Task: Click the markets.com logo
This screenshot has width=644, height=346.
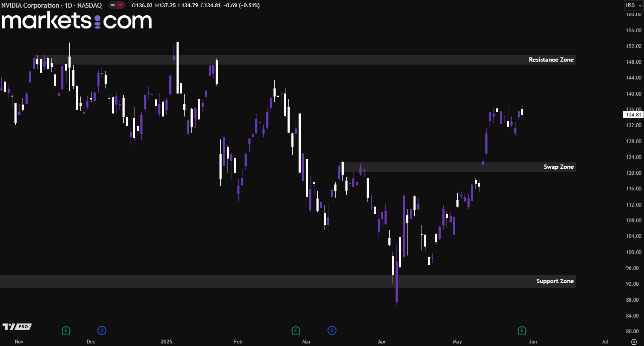Action: coord(77,20)
